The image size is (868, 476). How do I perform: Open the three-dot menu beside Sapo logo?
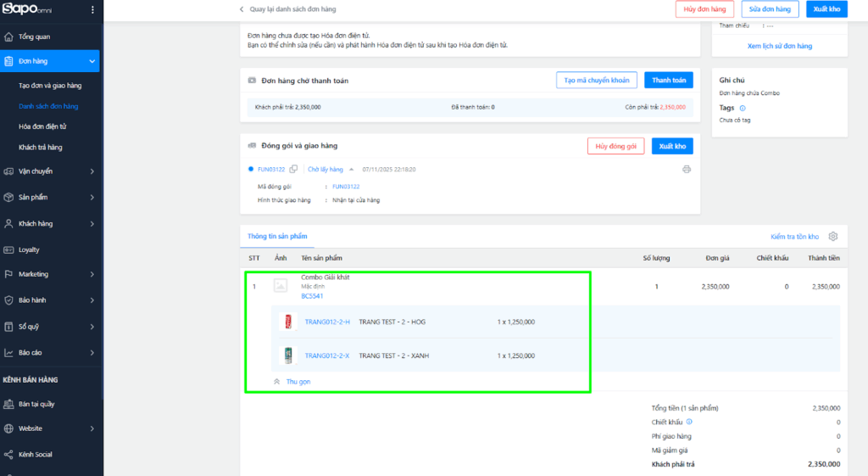click(91, 9)
